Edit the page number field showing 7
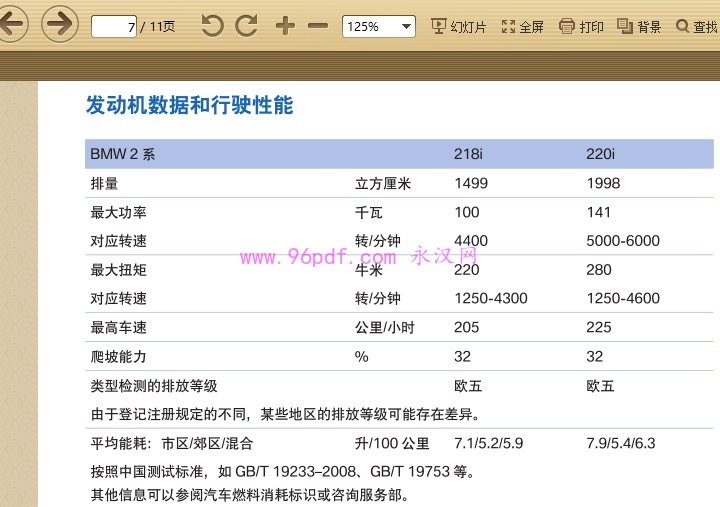 tap(113, 27)
